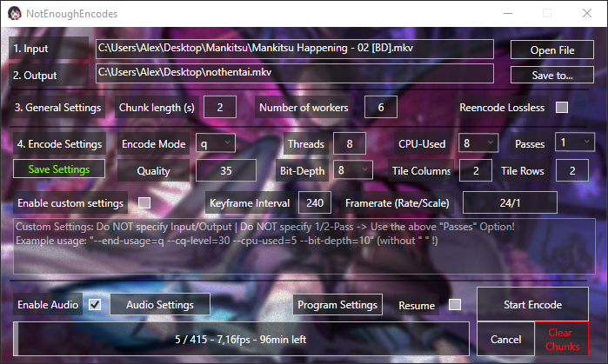
Task: Click the NotEnoughEncodes app icon in title bar
Action: tap(15, 14)
